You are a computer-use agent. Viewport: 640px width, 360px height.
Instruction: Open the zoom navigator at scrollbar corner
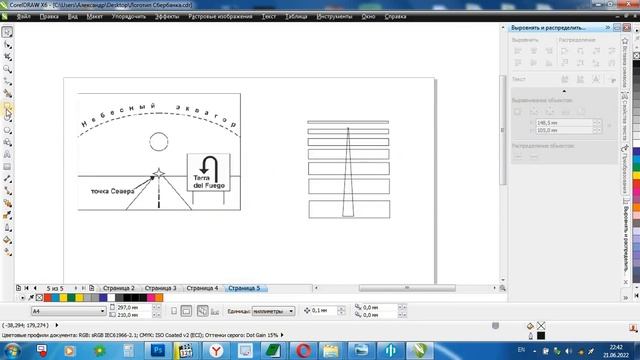502,288
